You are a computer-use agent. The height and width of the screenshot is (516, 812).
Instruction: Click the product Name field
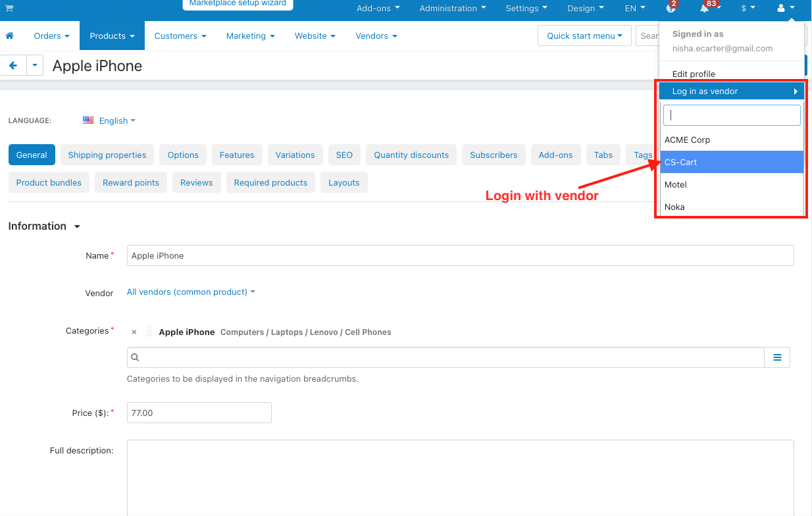tap(460, 255)
